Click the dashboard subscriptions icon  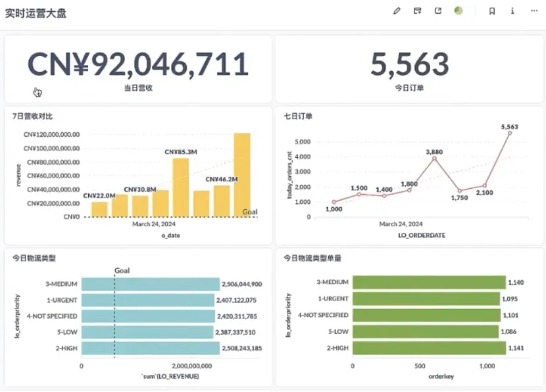tap(417, 11)
